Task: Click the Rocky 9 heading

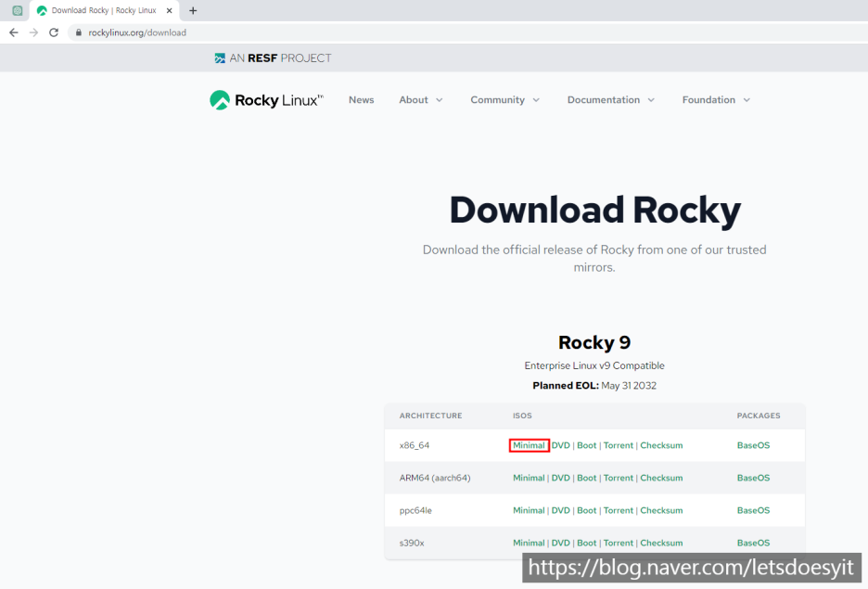Action: [x=594, y=342]
